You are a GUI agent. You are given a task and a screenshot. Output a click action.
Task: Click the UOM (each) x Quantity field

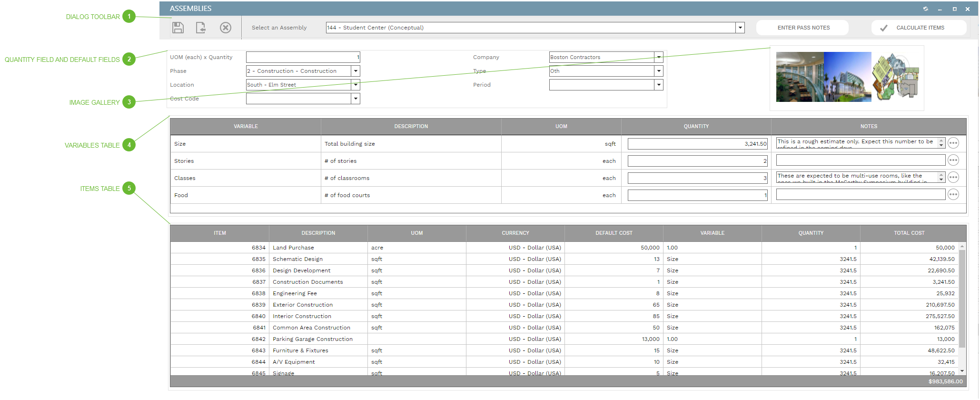coord(303,57)
